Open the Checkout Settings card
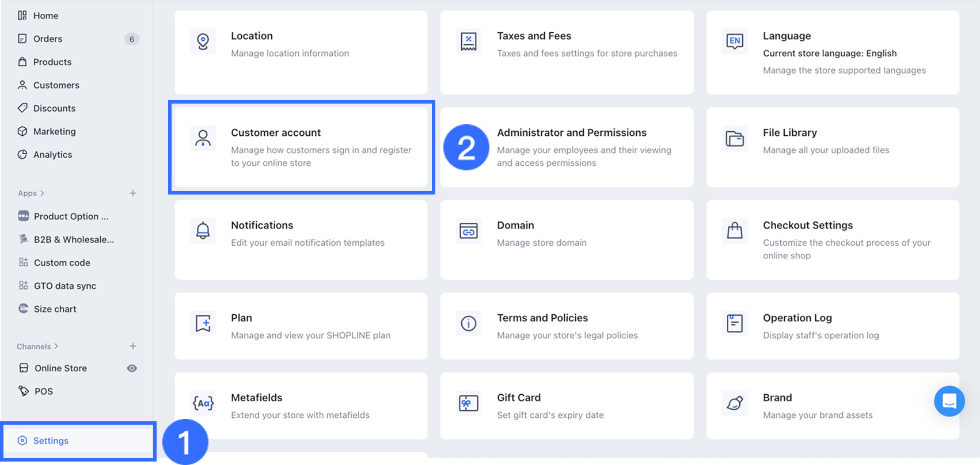 tap(833, 240)
